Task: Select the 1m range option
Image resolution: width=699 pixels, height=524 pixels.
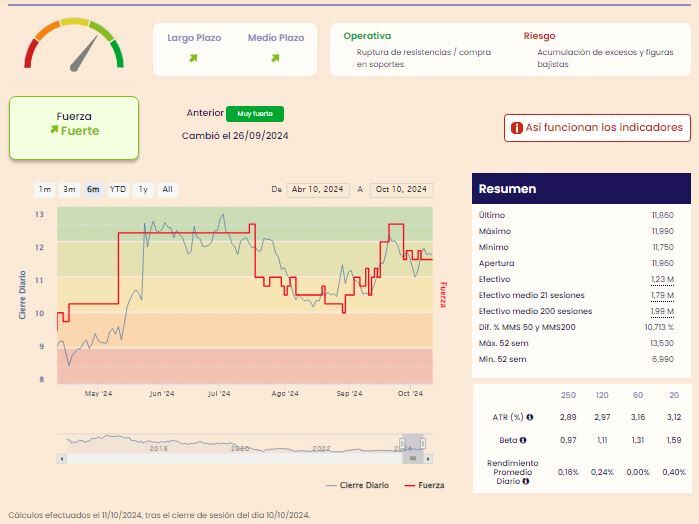Action: 45,190
